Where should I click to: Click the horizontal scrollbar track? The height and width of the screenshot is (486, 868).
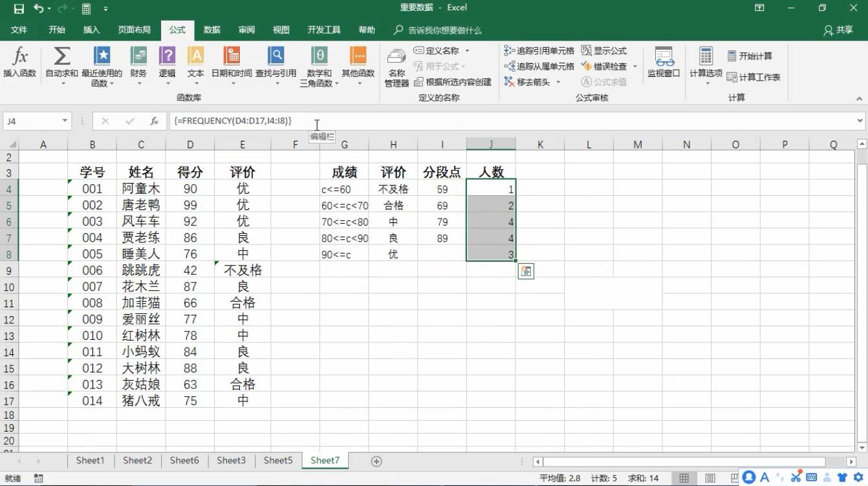click(x=684, y=461)
